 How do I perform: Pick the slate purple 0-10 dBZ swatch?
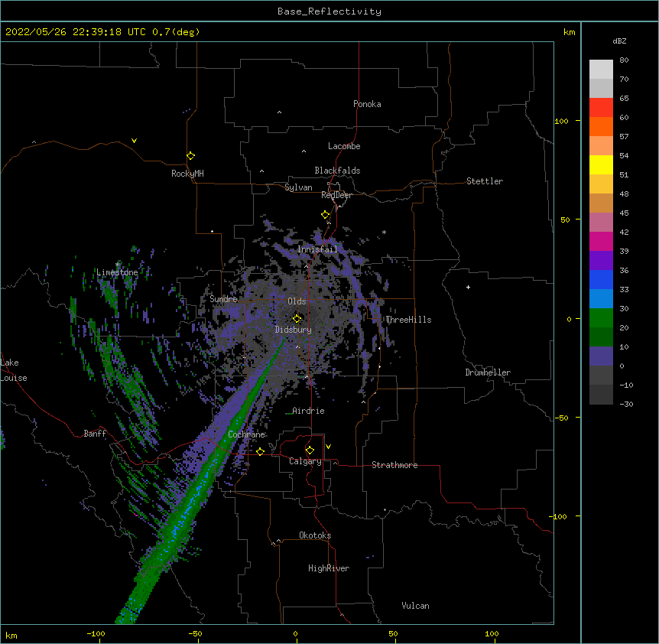point(601,356)
